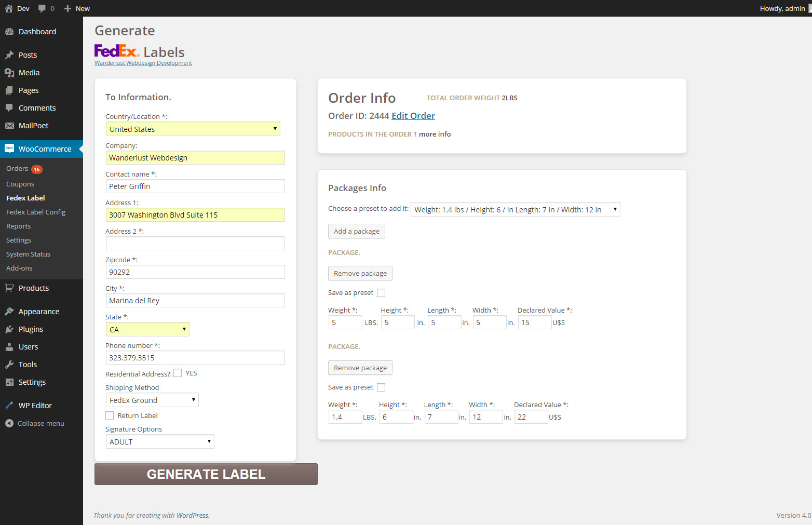The image size is (812, 525).
Task: Focus first package Declared Value field
Action: (x=535, y=322)
